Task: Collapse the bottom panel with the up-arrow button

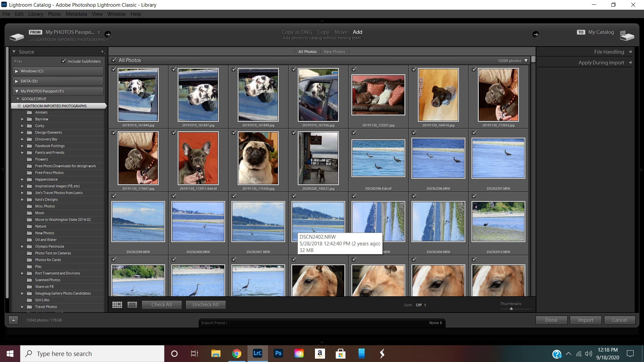Action: pyautogui.click(x=13, y=320)
